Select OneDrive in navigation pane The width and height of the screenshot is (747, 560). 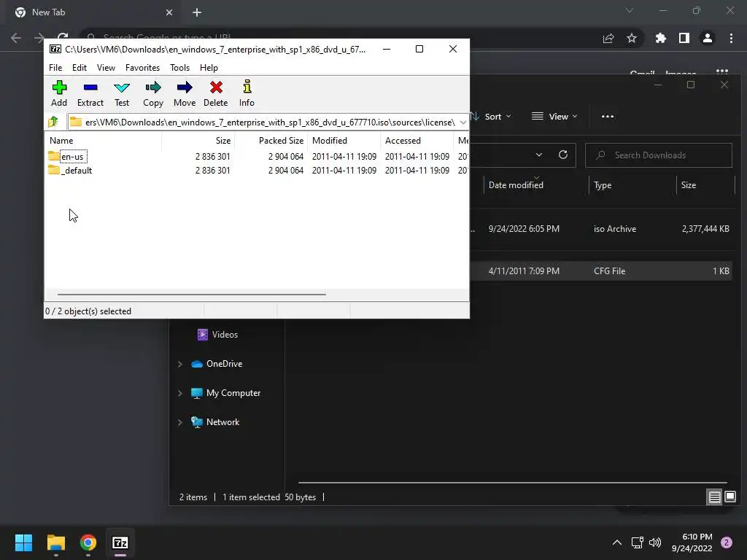point(217,364)
